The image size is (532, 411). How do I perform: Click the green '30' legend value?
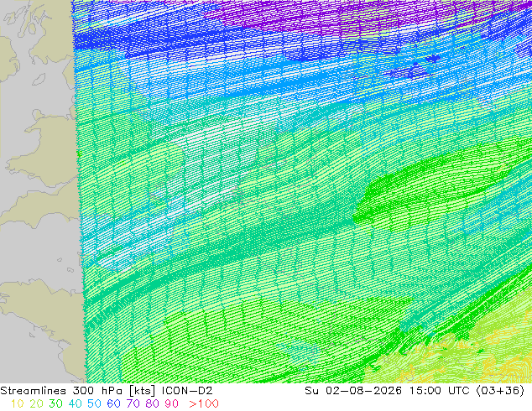[x=55, y=403]
